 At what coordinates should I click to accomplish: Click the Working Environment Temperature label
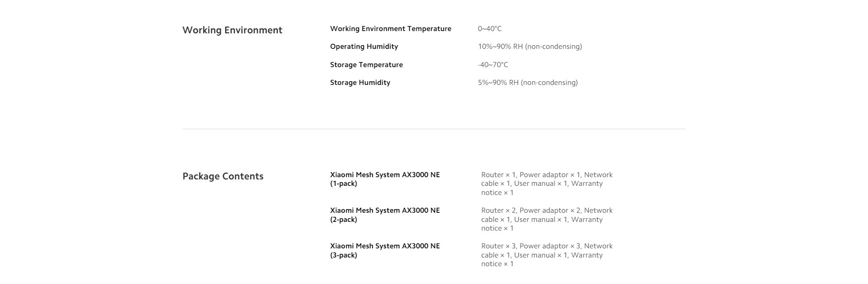pos(390,29)
